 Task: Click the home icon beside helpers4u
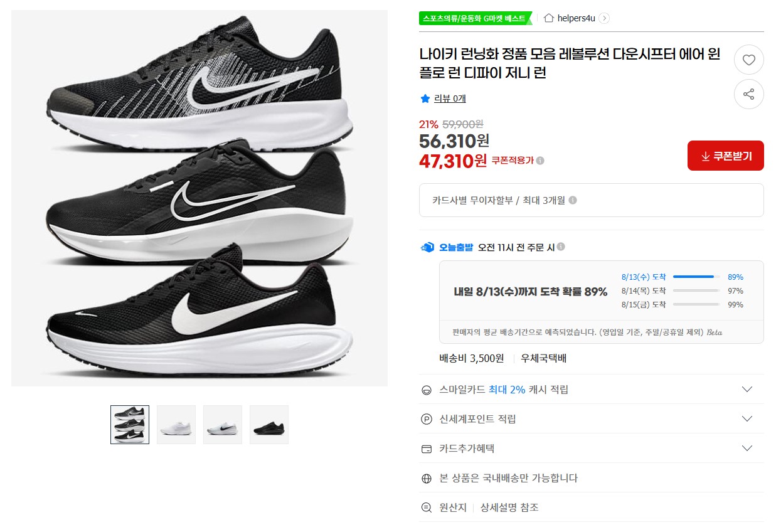point(549,18)
